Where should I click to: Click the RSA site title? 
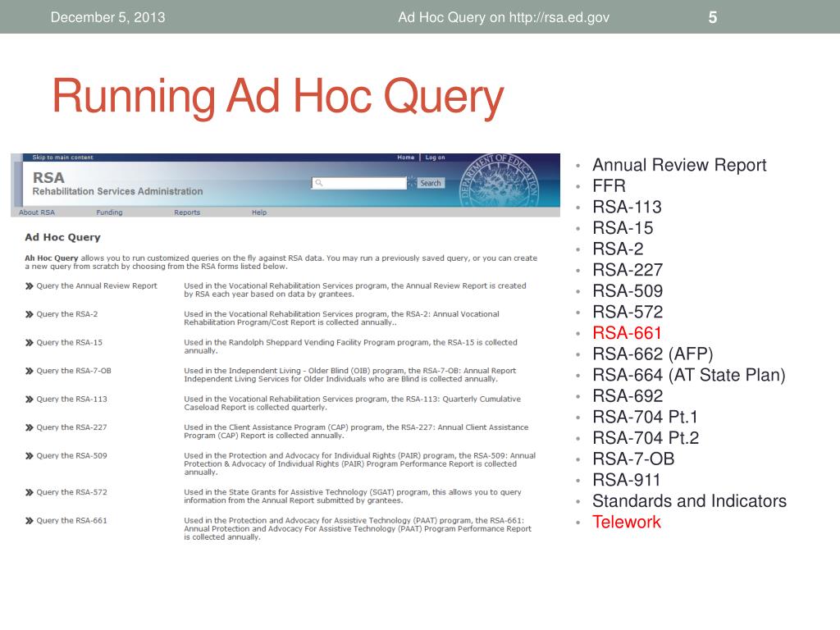[48, 177]
